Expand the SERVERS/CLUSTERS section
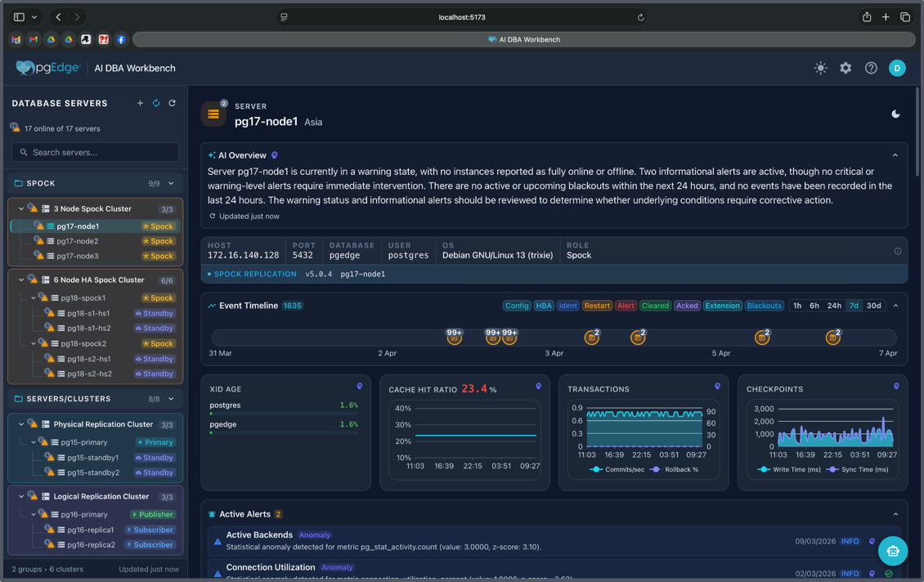The height and width of the screenshot is (582, 924). point(172,398)
